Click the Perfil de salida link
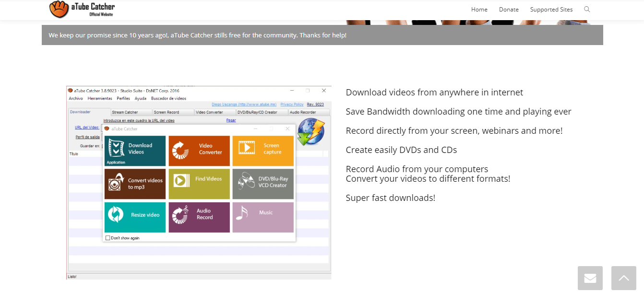This screenshot has height=304, width=644. pos(87,137)
